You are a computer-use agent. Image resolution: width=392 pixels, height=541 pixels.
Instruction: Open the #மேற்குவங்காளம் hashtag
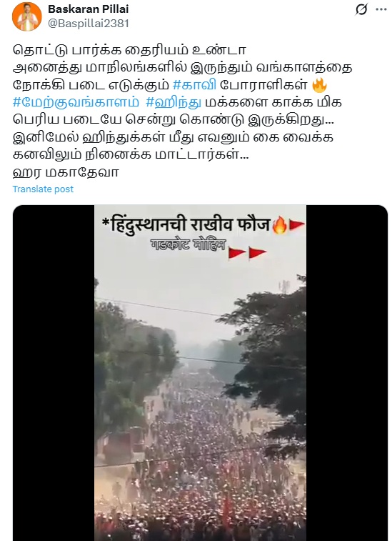click(x=76, y=102)
